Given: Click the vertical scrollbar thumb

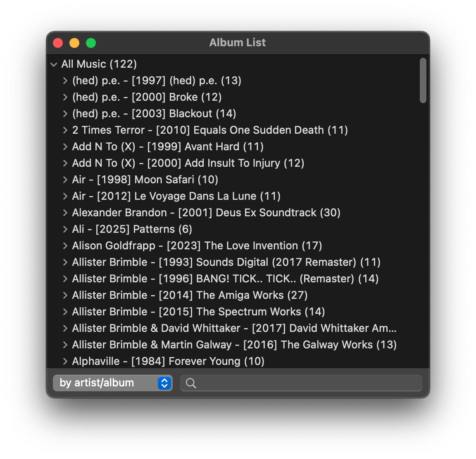Looking at the screenshot, I should tap(423, 80).
